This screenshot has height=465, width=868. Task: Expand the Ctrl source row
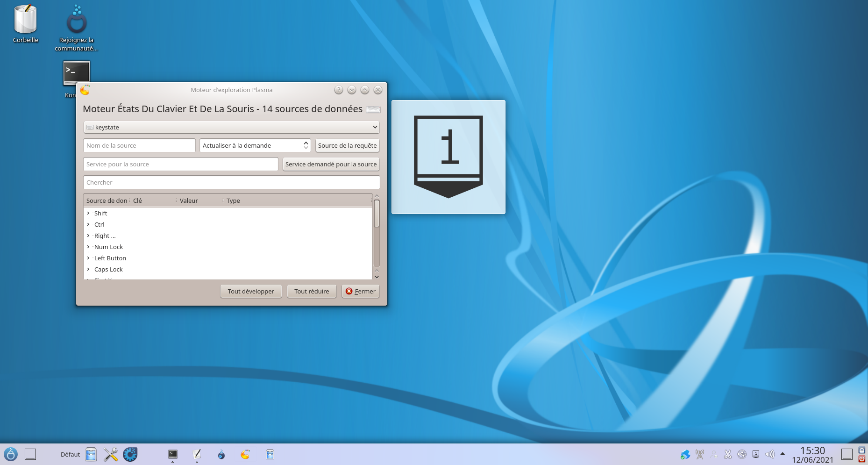(88, 224)
